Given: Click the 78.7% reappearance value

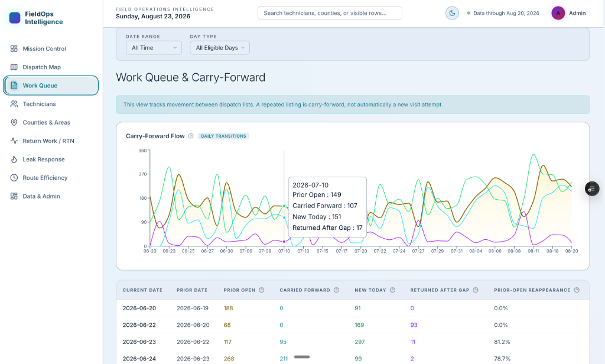Looking at the screenshot, I should [502, 359].
